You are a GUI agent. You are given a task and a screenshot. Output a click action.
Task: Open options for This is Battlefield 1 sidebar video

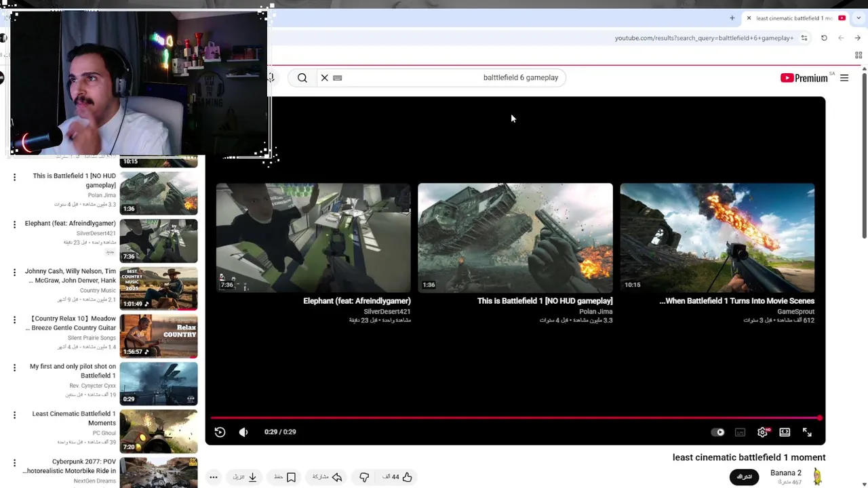[x=14, y=177]
